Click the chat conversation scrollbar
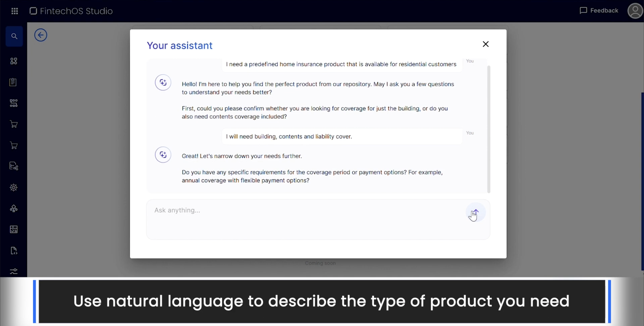This screenshot has height=326, width=644. [x=488, y=129]
